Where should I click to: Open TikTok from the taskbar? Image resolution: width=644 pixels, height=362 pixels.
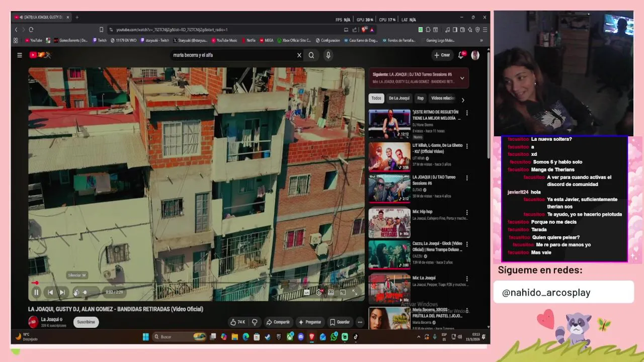point(355,337)
